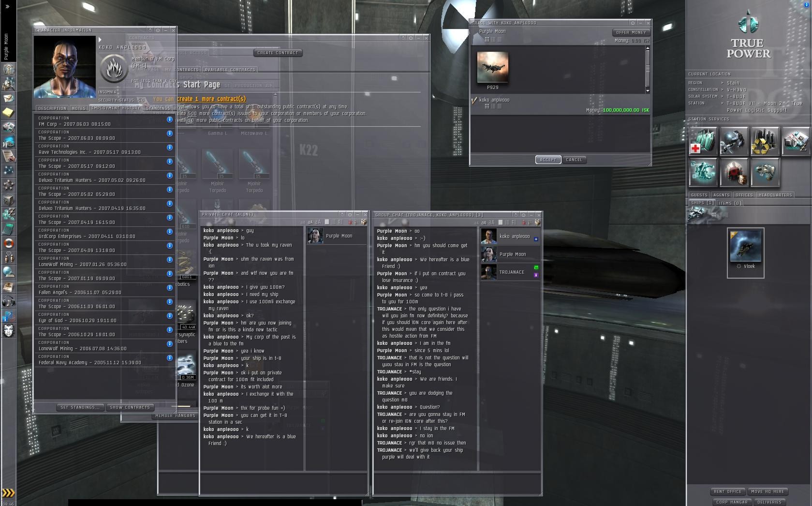
Task: Open the character sheet icon in the sidebar
Action: coord(8,69)
